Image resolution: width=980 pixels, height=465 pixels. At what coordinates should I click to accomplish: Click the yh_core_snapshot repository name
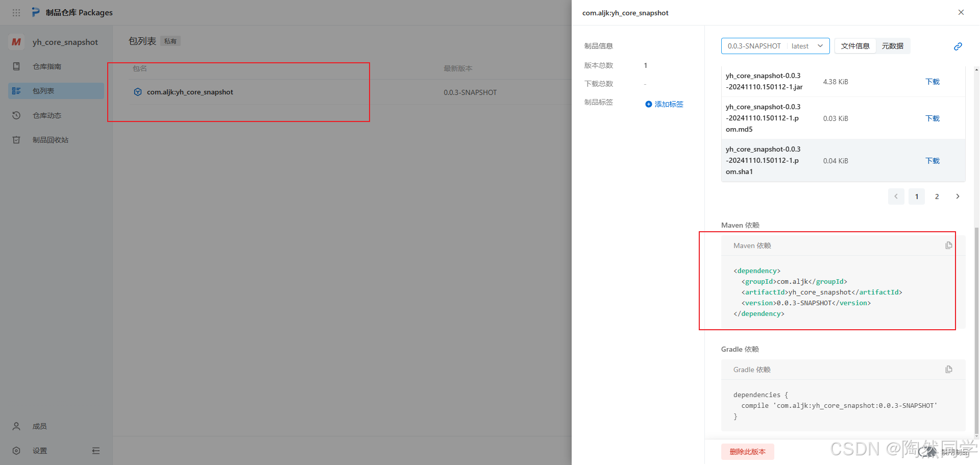[65, 42]
